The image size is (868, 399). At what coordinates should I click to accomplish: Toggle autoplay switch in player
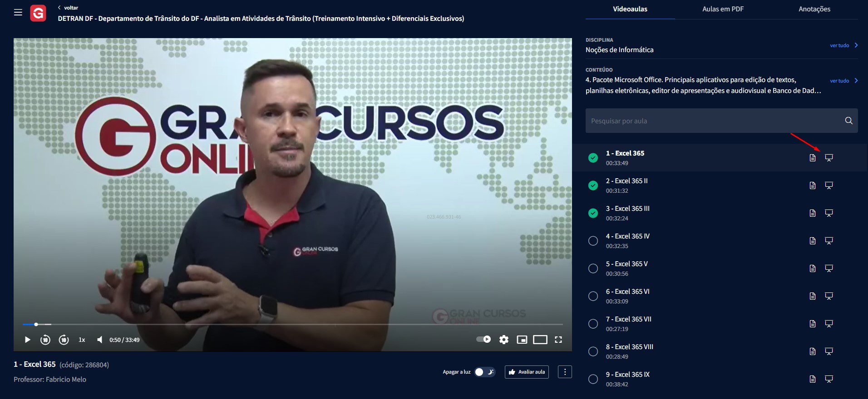483,339
